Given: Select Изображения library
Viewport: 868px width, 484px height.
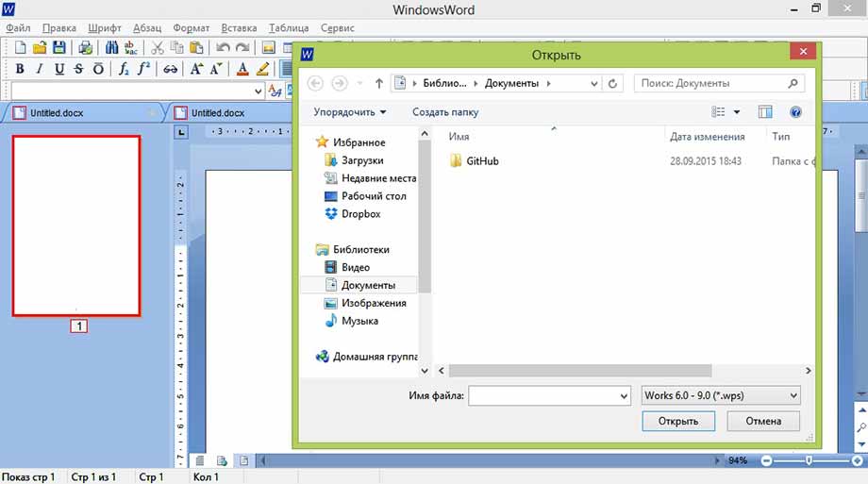Looking at the screenshot, I should coord(365,303).
